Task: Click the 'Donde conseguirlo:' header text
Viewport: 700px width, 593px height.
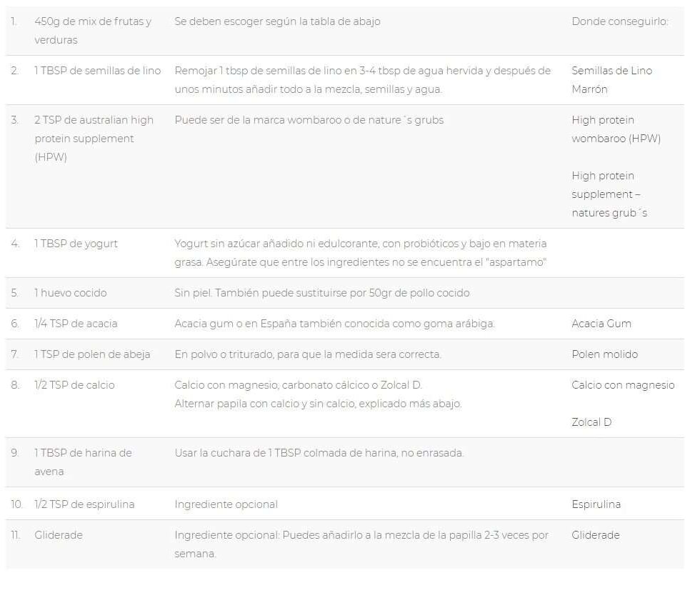Action: click(620, 21)
